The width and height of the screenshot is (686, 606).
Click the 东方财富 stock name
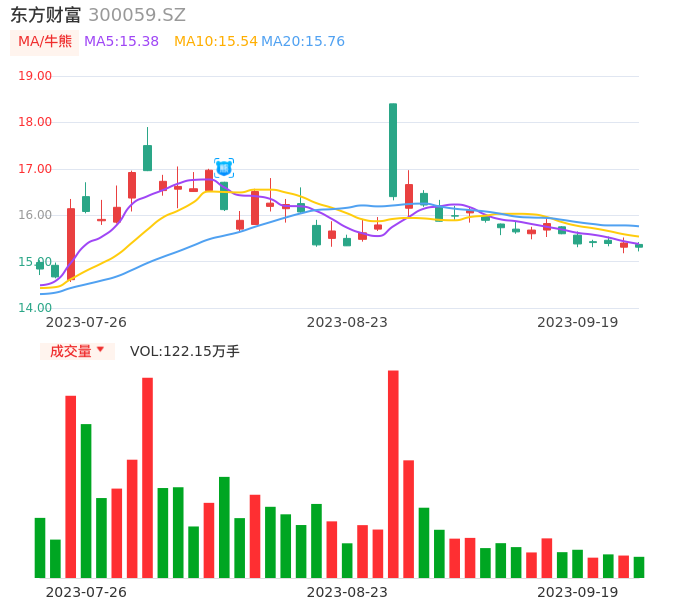46,15
